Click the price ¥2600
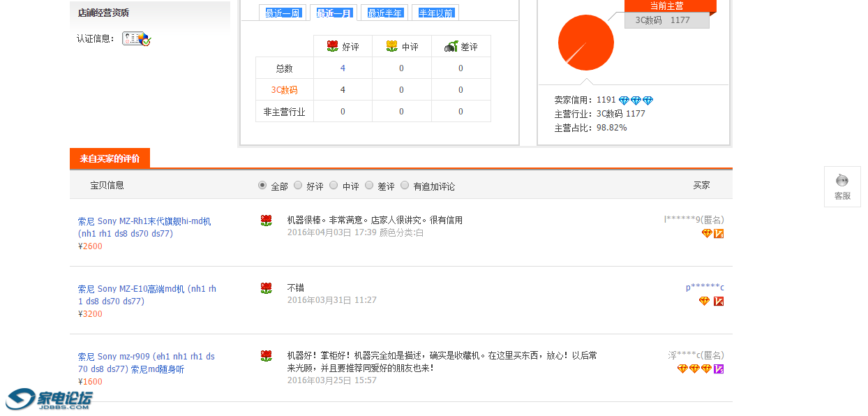This screenshot has width=868, height=416. tap(90, 246)
